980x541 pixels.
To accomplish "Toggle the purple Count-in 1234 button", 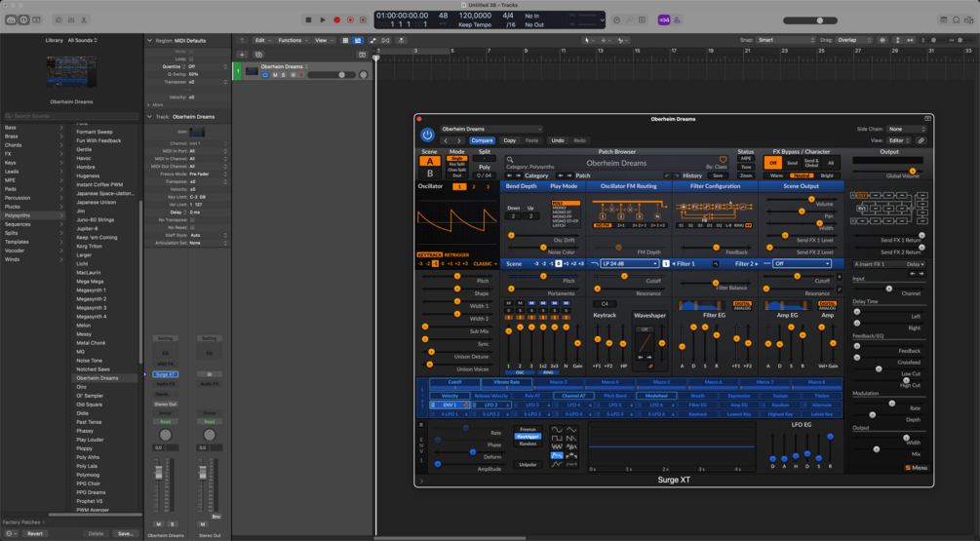I will 664,20.
